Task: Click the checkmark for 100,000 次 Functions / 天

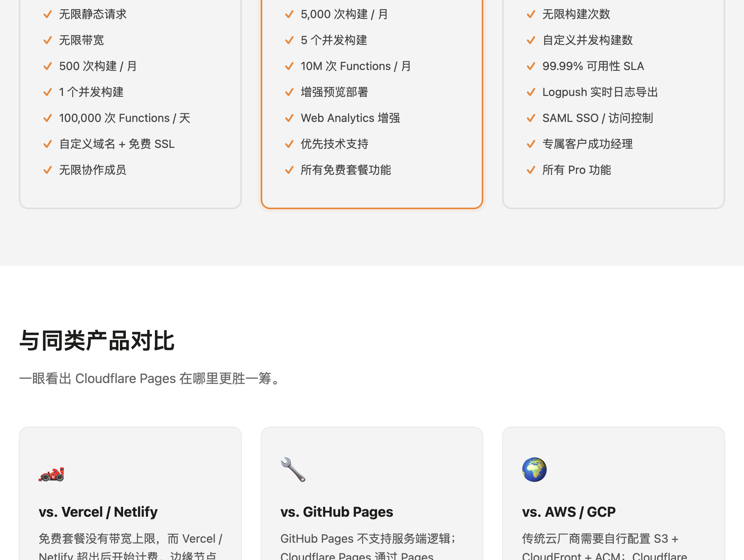Action: point(48,118)
